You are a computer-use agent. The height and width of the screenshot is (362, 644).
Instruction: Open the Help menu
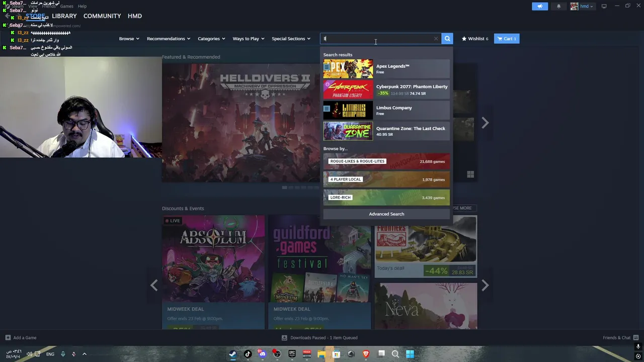tap(82, 7)
